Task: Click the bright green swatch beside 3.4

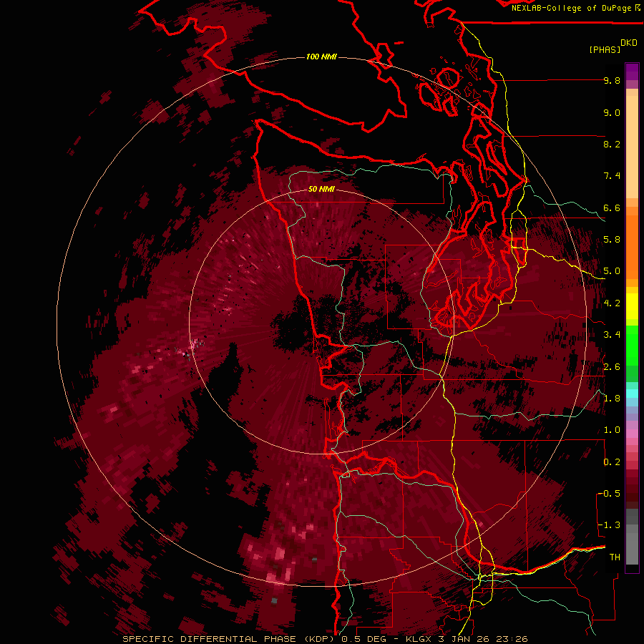Action: coord(632,345)
